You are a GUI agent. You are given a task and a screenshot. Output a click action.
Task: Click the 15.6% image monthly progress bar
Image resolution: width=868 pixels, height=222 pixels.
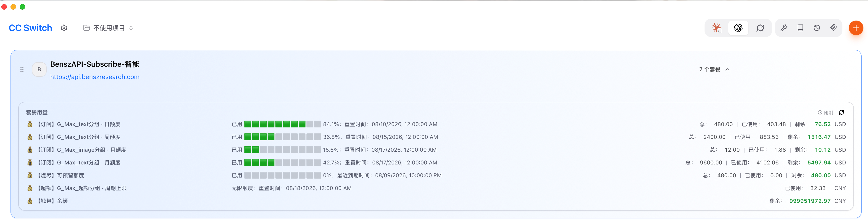tap(282, 150)
